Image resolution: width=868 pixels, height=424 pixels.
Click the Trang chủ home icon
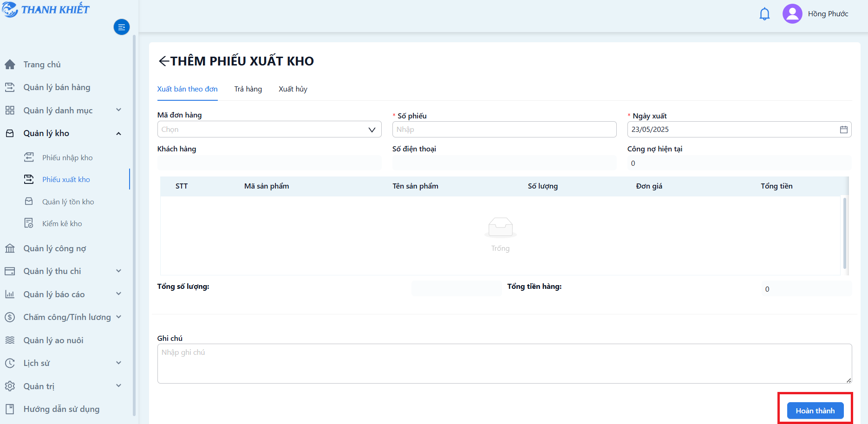[x=10, y=65]
